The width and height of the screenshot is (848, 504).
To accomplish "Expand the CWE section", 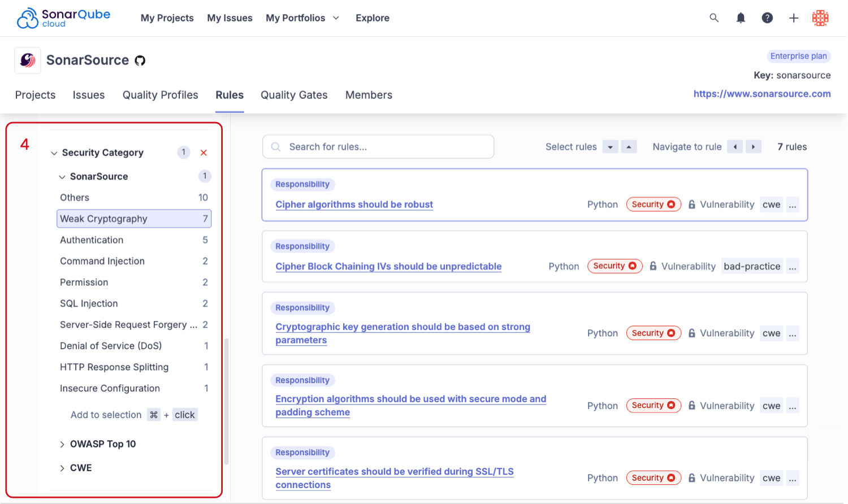I will click(x=62, y=468).
